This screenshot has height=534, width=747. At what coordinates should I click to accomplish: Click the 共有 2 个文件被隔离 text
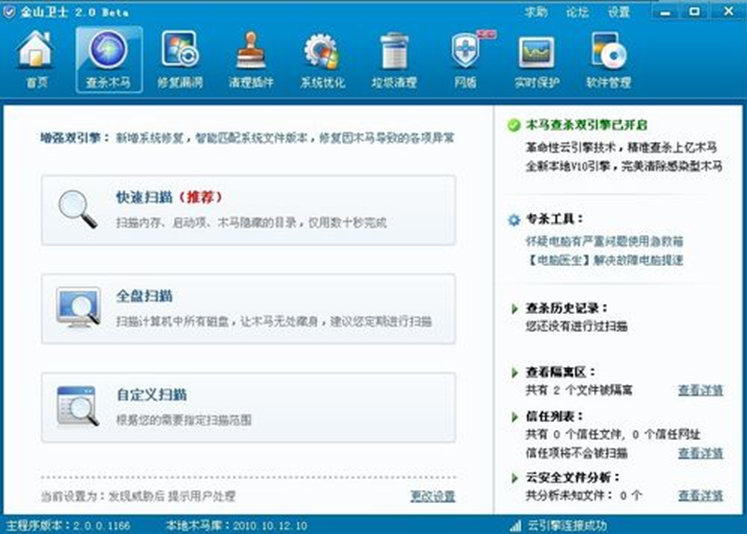tap(579, 391)
